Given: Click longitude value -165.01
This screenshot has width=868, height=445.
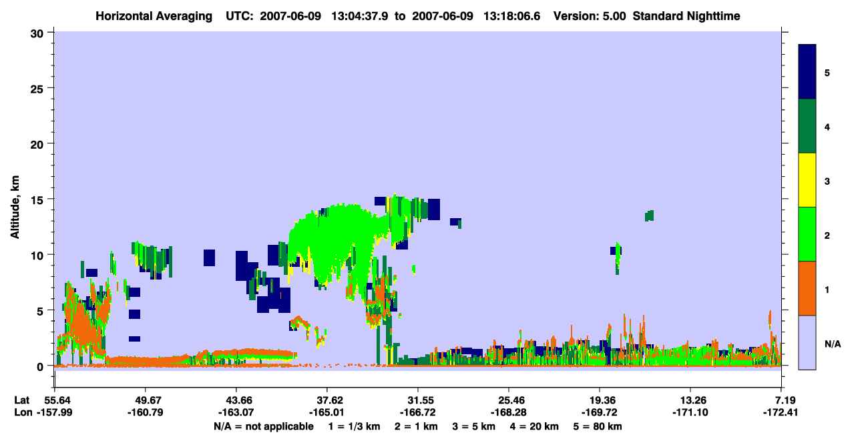Looking at the screenshot, I should point(327,413).
